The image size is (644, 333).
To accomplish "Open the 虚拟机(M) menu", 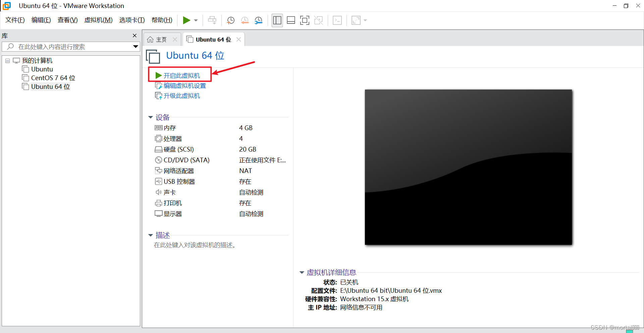I will (99, 20).
